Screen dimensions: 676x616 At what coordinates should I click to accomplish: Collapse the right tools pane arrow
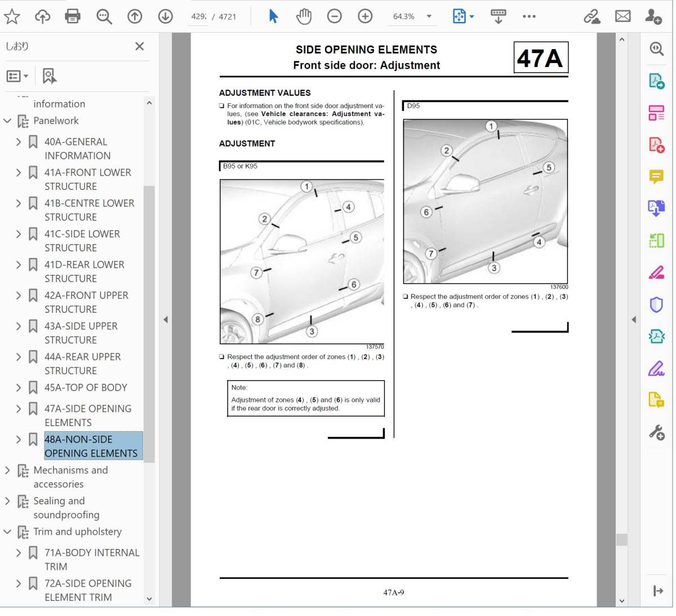click(634, 320)
